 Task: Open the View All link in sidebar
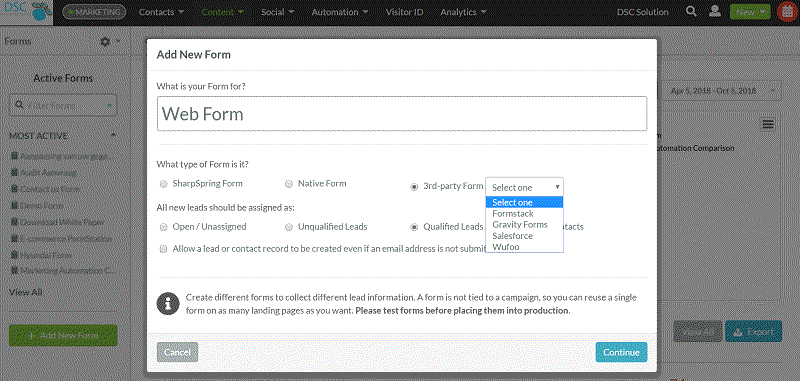point(26,292)
